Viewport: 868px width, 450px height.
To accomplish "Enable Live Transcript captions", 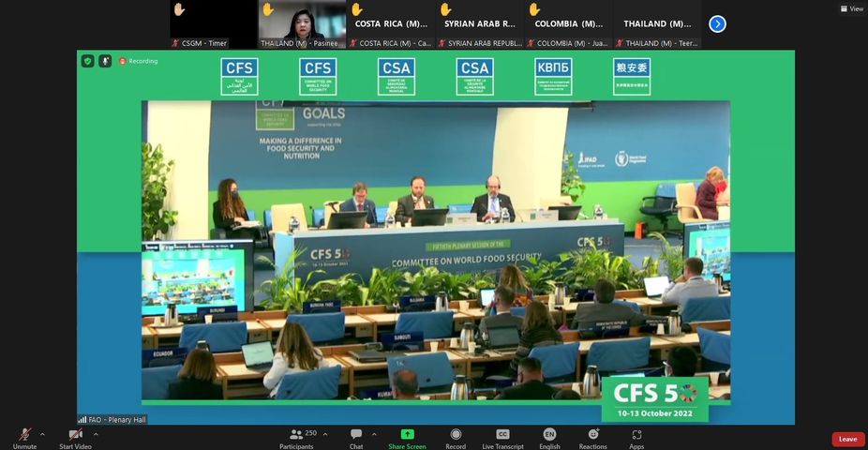I will 502,439.
